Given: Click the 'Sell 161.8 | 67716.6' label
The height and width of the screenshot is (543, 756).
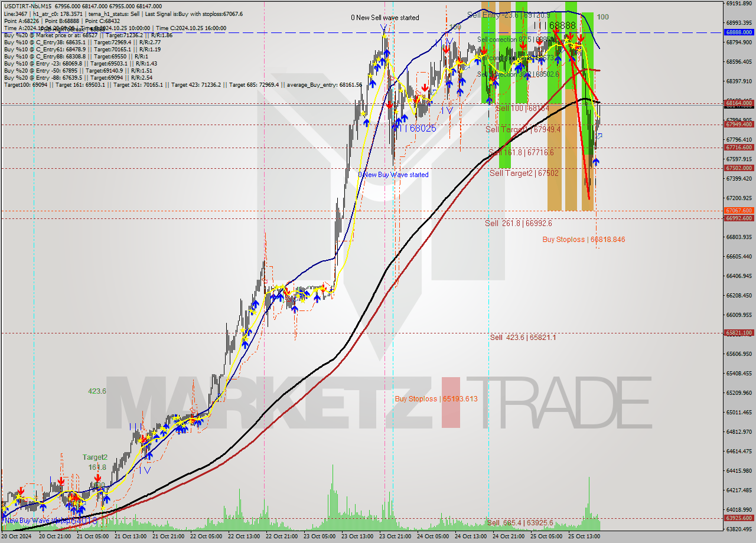Looking at the screenshot, I should pyautogui.click(x=521, y=152).
